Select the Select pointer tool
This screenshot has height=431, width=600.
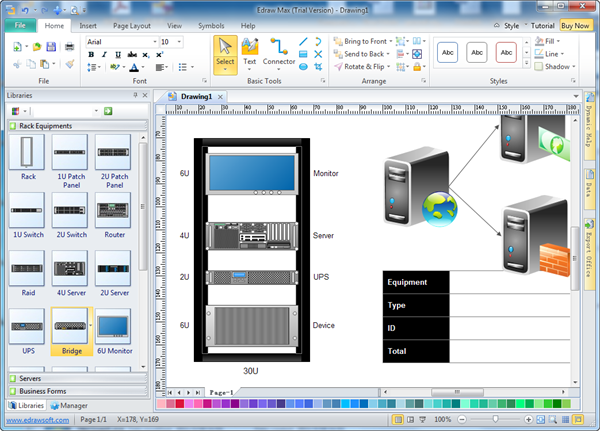[225, 52]
